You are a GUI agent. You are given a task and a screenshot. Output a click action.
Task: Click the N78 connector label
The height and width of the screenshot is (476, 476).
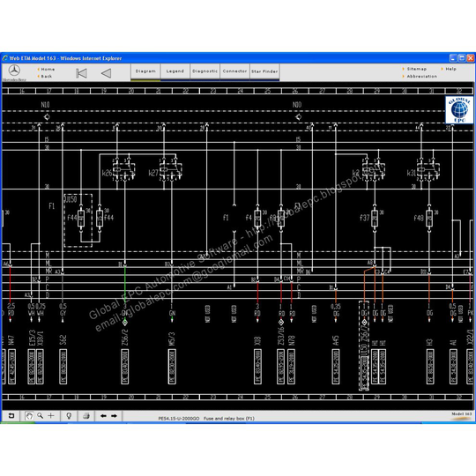tap(292, 340)
